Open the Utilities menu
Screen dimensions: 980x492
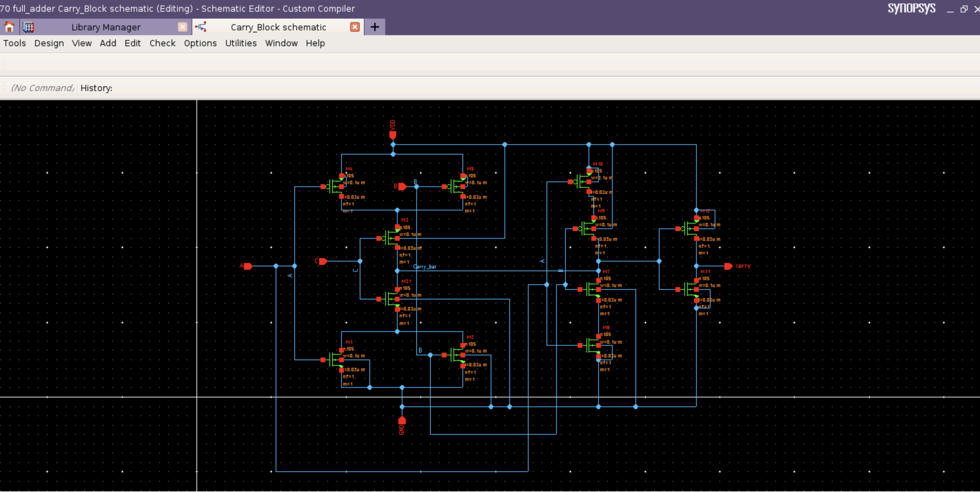241,43
